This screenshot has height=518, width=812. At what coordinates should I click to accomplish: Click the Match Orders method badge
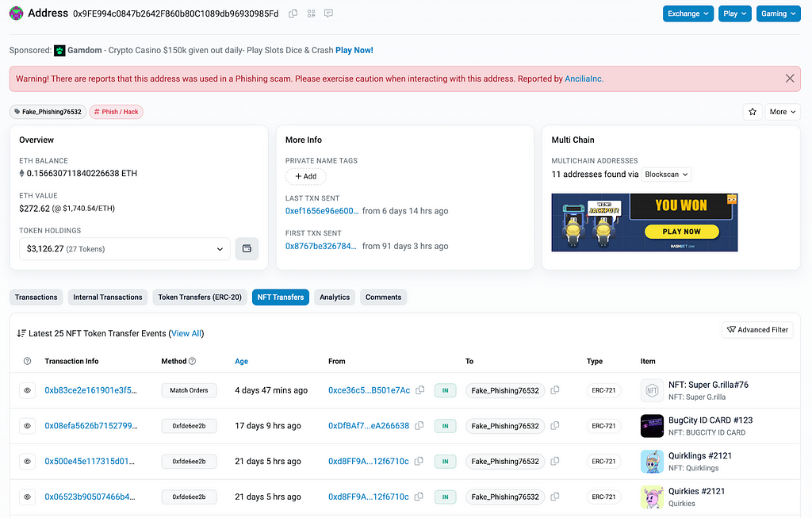click(189, 390)
